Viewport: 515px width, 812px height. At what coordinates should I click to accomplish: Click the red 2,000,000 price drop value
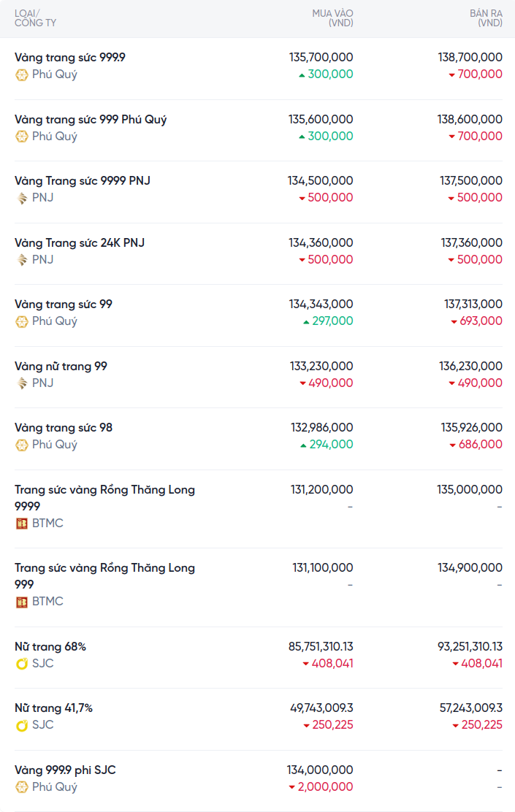click(x=325, y=787)
